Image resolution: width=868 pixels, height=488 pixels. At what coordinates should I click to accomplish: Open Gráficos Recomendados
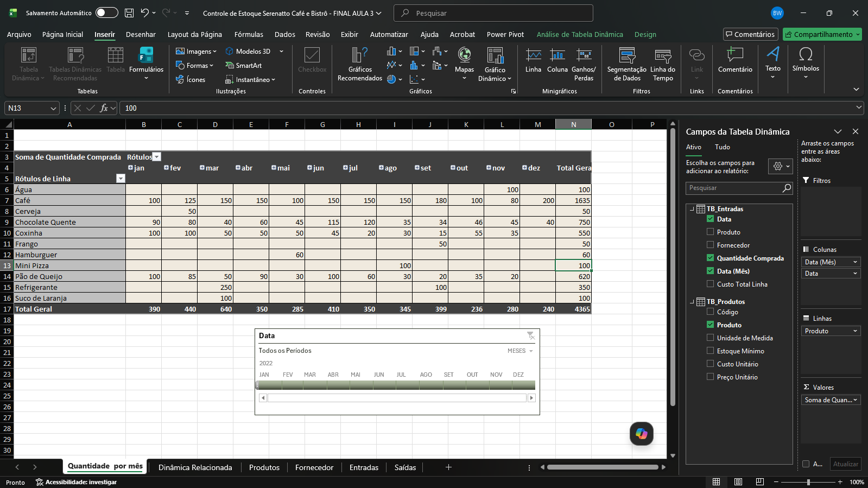coord(360,64)
